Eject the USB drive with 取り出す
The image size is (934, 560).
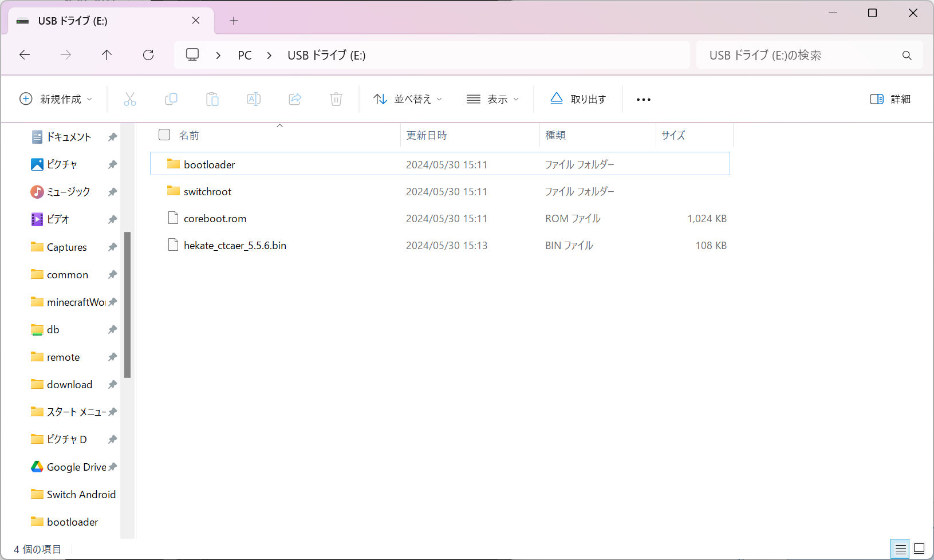click(x=578, y=99)
